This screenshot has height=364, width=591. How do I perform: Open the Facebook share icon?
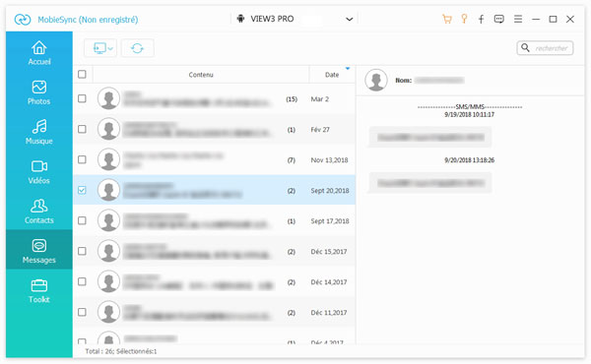[x=482, y=20]
